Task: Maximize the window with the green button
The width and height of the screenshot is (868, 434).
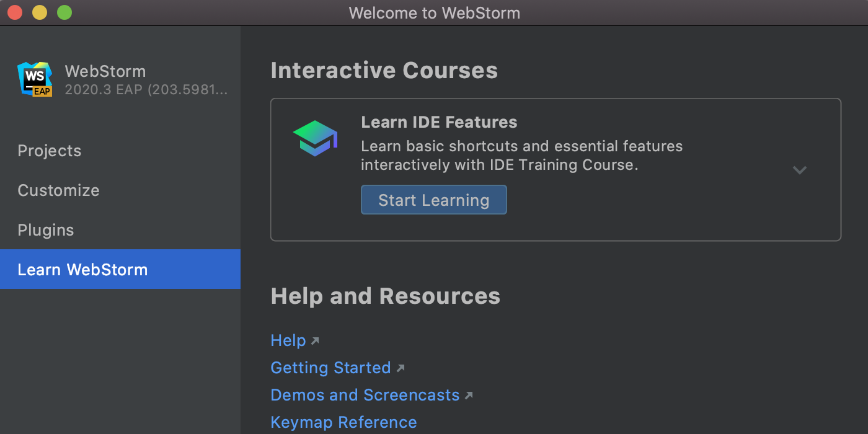Action: click(x=64, y=12)
